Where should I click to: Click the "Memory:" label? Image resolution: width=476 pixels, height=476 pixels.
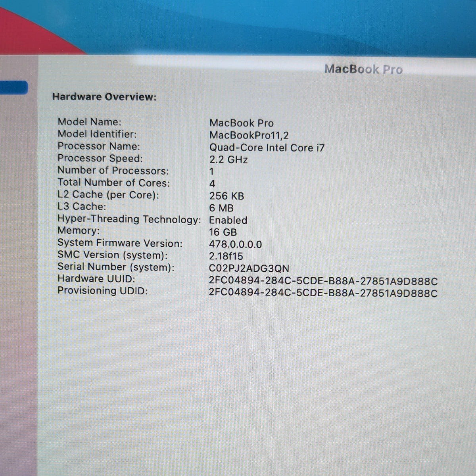[79, 230]
